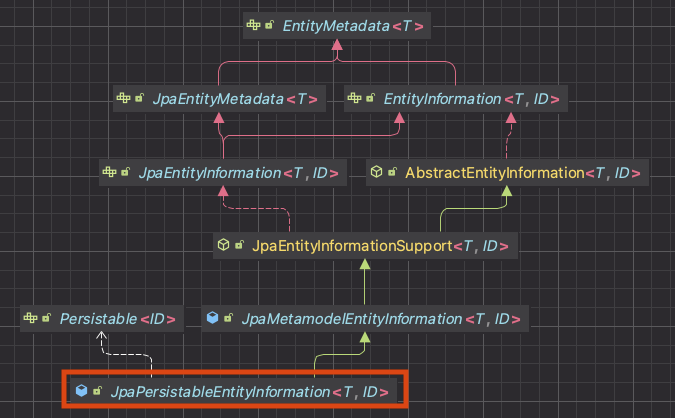This screenshot has height=418, width=675.
Task: Click the lock icon beside JpaEntityInformation<T, ID>
Action: [126, 172]
